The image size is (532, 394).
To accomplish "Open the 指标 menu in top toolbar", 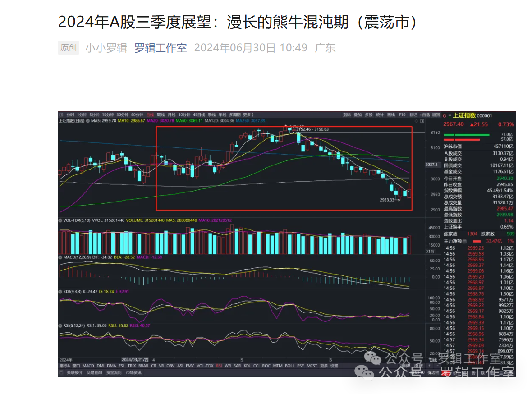I will point(347,115).
